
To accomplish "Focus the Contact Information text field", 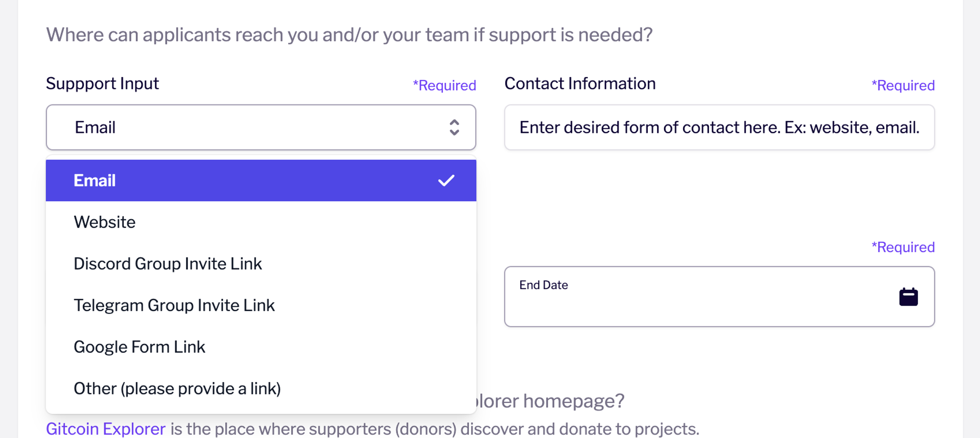I will [x=719, y=128].
